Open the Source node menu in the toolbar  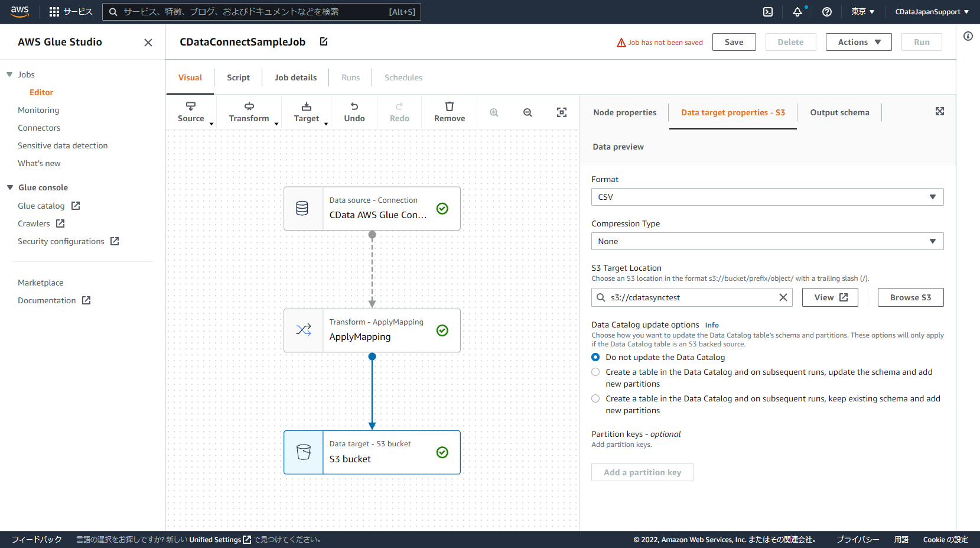[191, 112]
